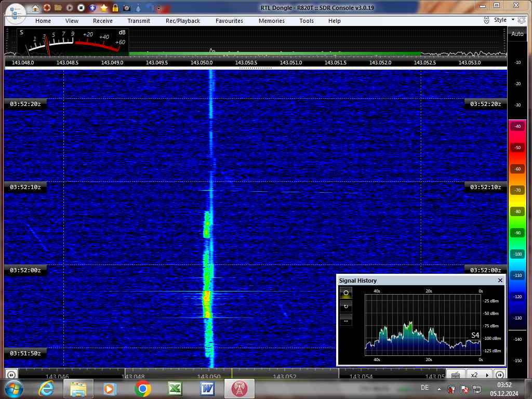
Task: Show hidden tray icons arrow
Action: pyautogui.click(x=439, y=389)
